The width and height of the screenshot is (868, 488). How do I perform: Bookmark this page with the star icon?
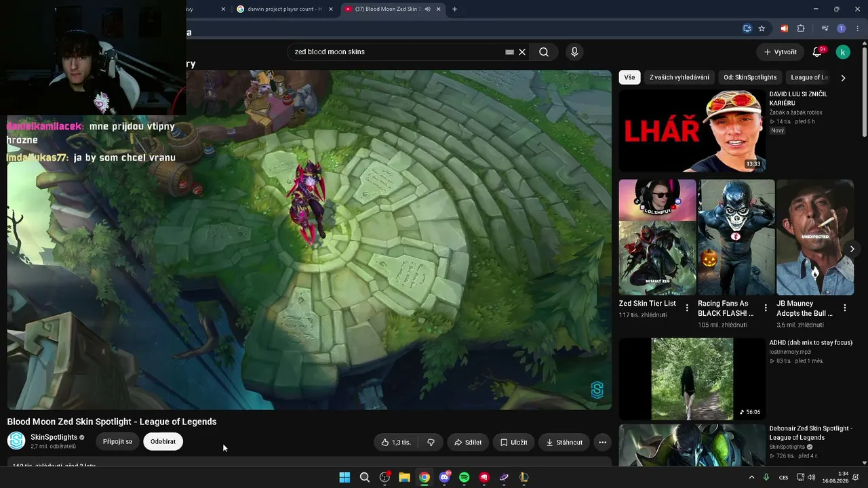click(x=762, y=28)
